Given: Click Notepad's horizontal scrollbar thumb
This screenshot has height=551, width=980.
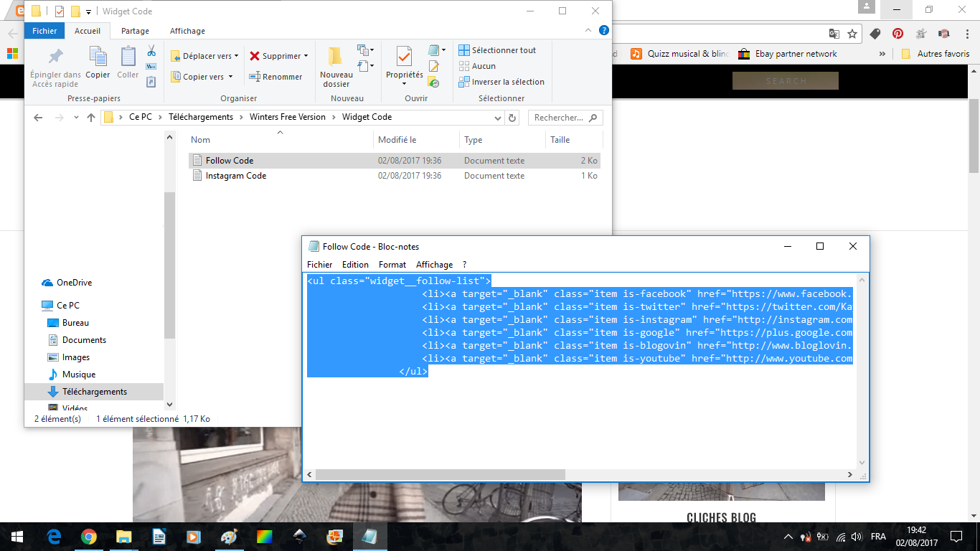Looking at the screenshot, I should click(x=440, y=475).
